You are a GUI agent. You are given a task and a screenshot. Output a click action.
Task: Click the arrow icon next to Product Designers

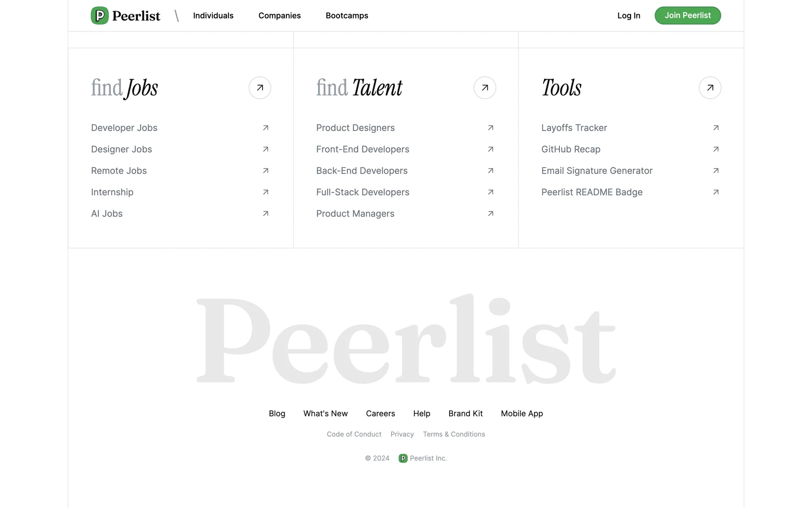click(x=491, y=128)
